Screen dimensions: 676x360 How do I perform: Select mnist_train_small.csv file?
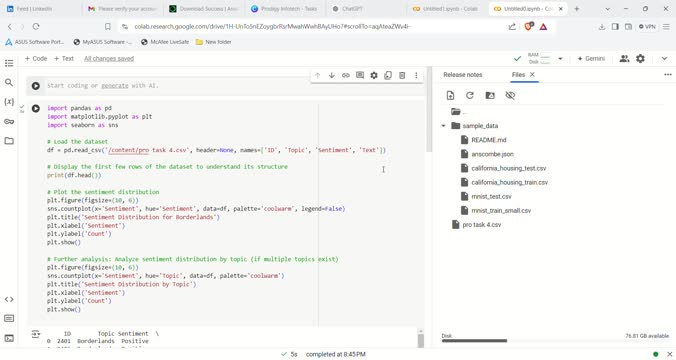tap(501, 210)
